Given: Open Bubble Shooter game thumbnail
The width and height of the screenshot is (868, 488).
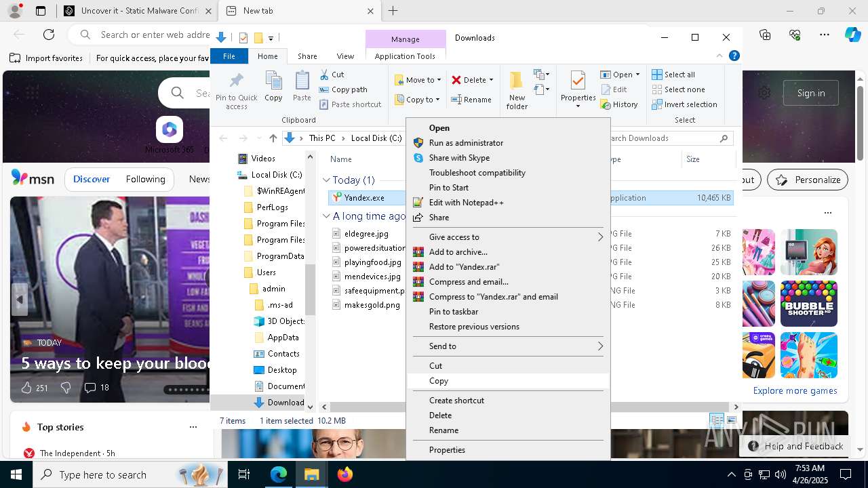Looking at the screenshot, I should click(x=808, y=304).
